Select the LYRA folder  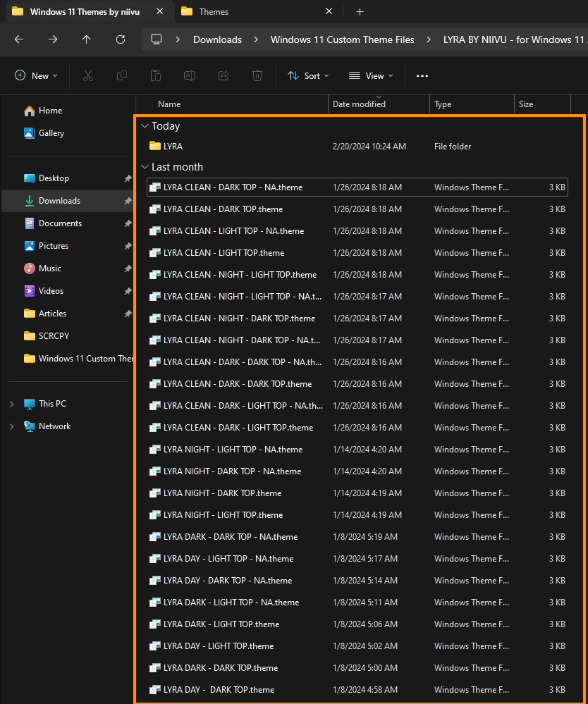(357, 147)
